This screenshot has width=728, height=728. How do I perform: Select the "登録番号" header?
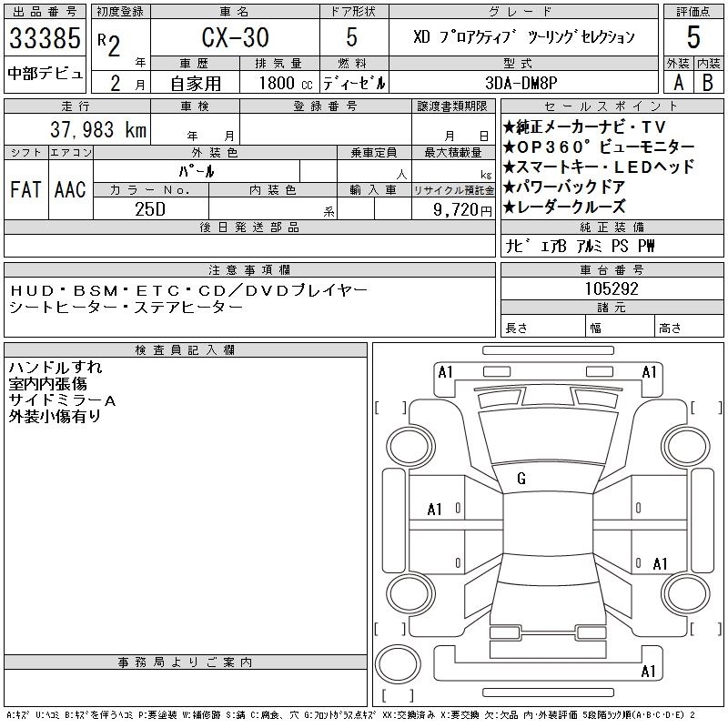point(325,106)
